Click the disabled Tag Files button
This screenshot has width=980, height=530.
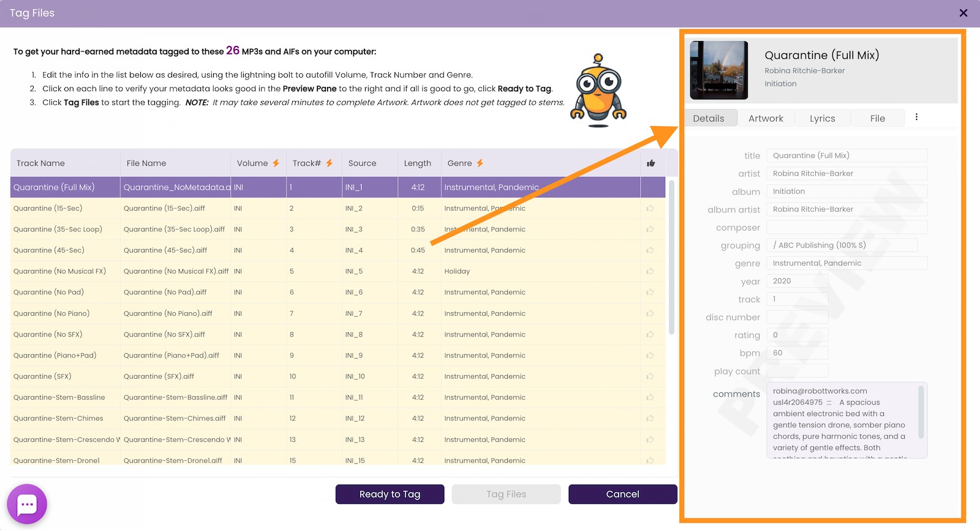point(506,494)
